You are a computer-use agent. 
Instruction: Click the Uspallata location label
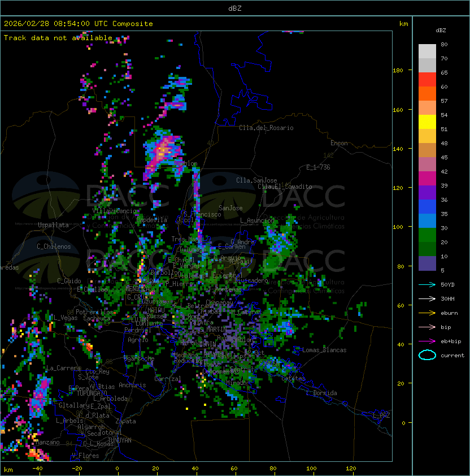[53, 225]
